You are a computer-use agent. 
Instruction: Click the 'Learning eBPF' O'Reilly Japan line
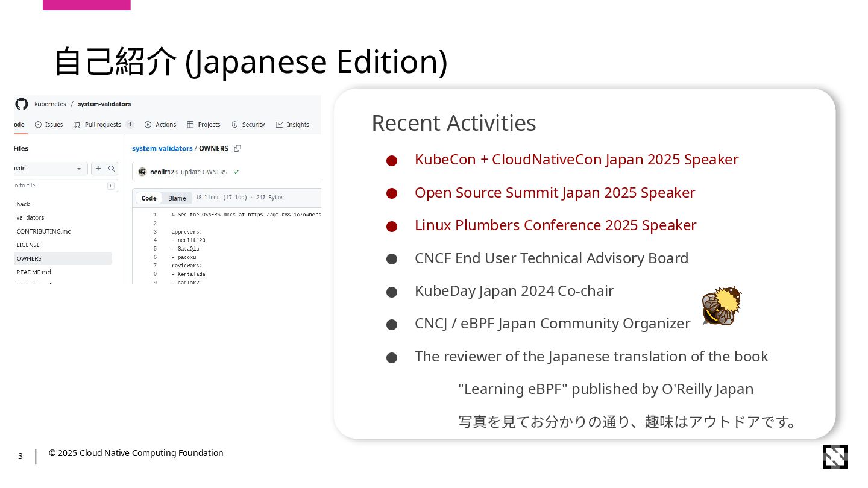(x=606, y=389)
